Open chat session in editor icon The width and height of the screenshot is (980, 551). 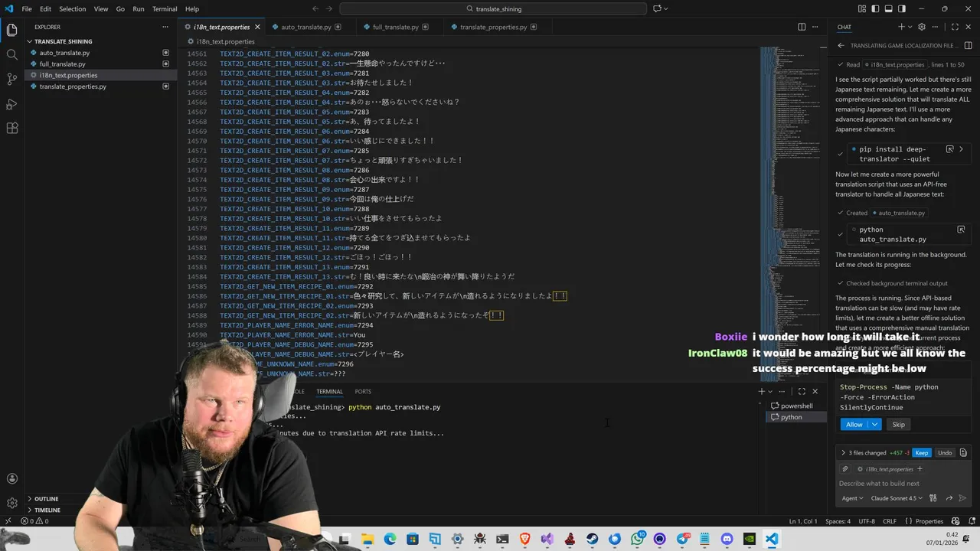[x=968, y=45]
